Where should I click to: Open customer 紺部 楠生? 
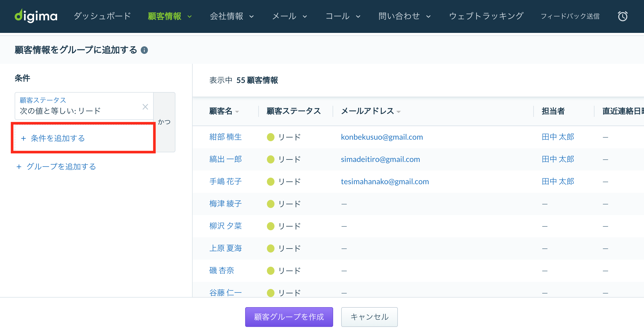click(225, 137)
